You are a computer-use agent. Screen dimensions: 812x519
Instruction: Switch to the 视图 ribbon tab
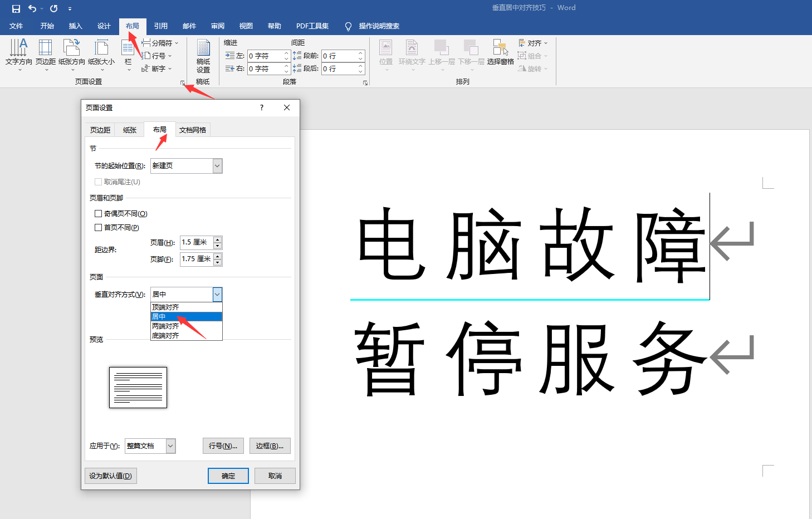point(246,26)
